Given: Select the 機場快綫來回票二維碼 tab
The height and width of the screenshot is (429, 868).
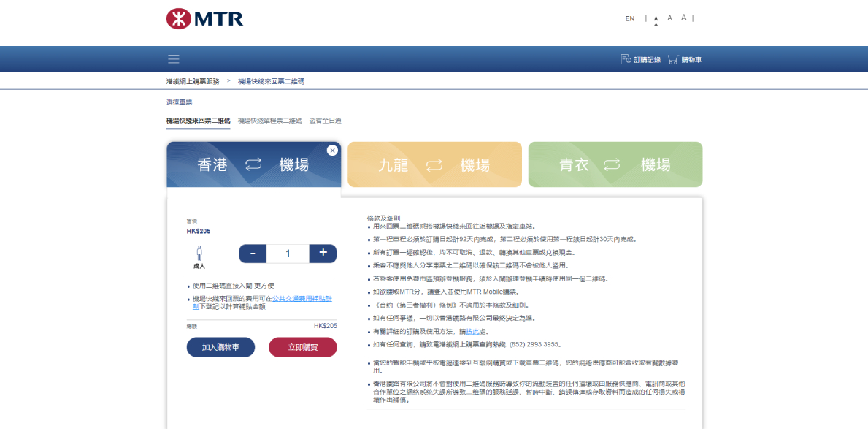Looking at the screenshot, I should (x=198, y=121).
